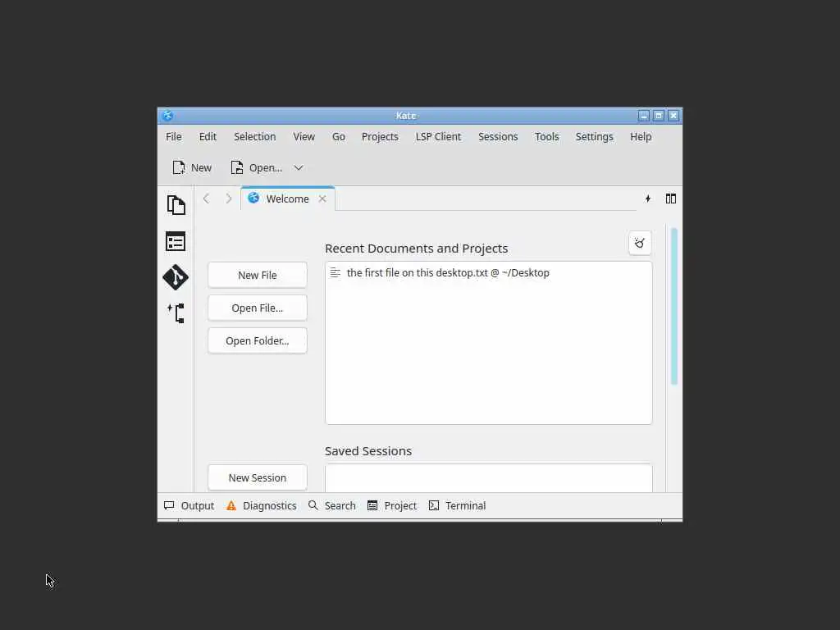
Task: Open the Selection menu
Action: (x=254, y=137)
